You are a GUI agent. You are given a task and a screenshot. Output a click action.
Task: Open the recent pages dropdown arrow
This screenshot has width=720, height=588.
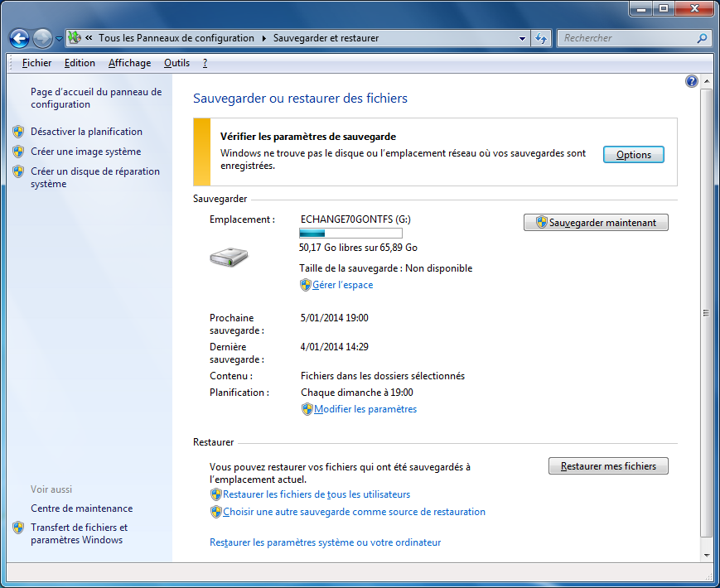pyautogui.click(x=59, y=39)
